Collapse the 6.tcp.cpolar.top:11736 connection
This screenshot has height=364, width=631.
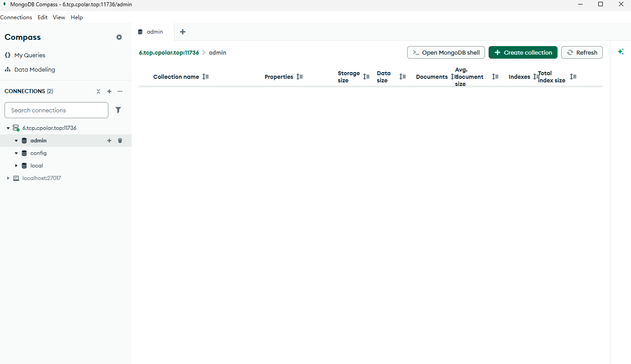click(8, 128)
